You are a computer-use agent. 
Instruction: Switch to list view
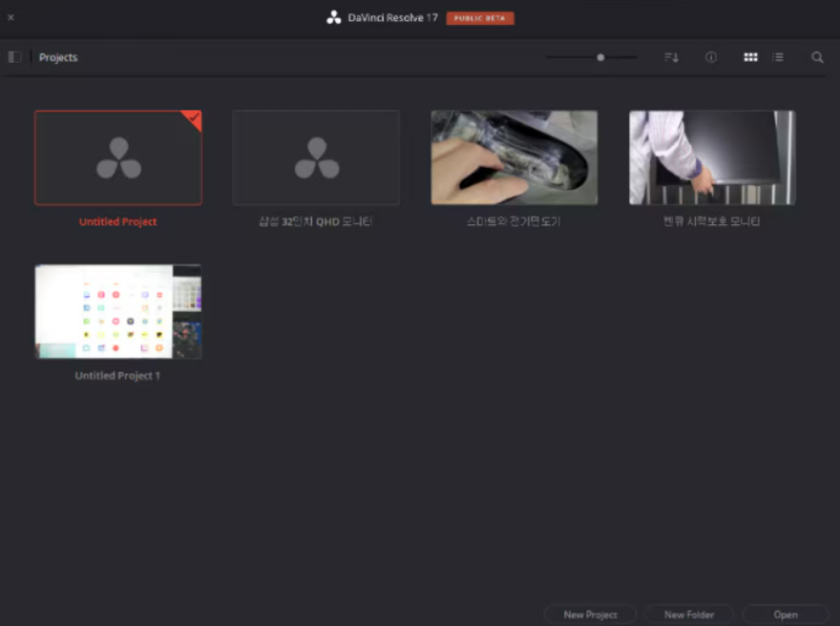click(778, 57)
